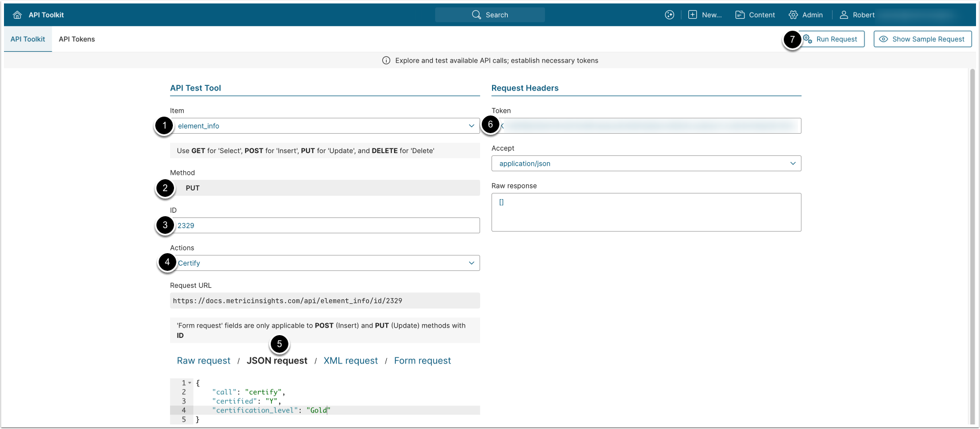Click the home icon in top bar
The image size is (980, 429).
(x=17, y=15)
